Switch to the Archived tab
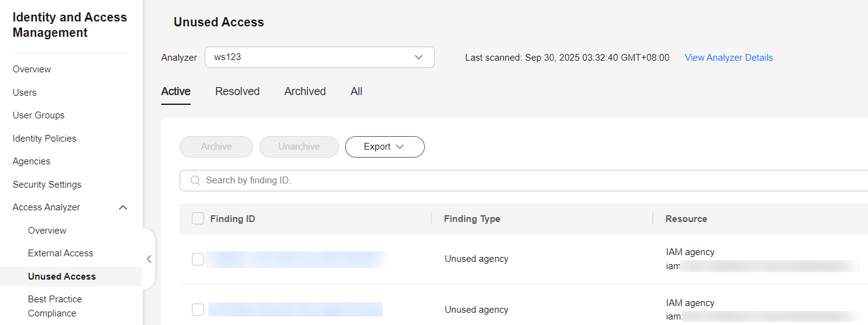Screen dimensions: 868x325 305,91
